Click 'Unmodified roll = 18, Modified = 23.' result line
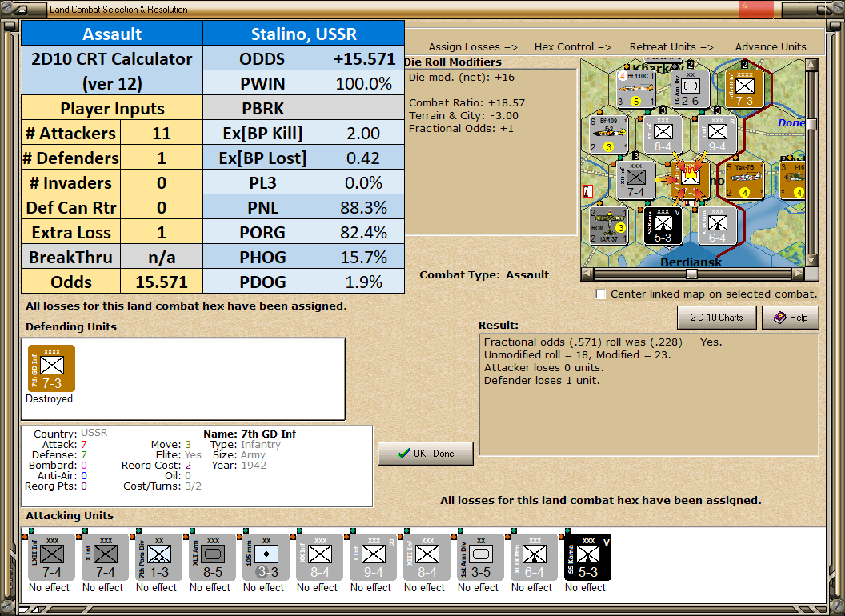The height and width of the screenshot is (616, 845). (x=577, y=354)
